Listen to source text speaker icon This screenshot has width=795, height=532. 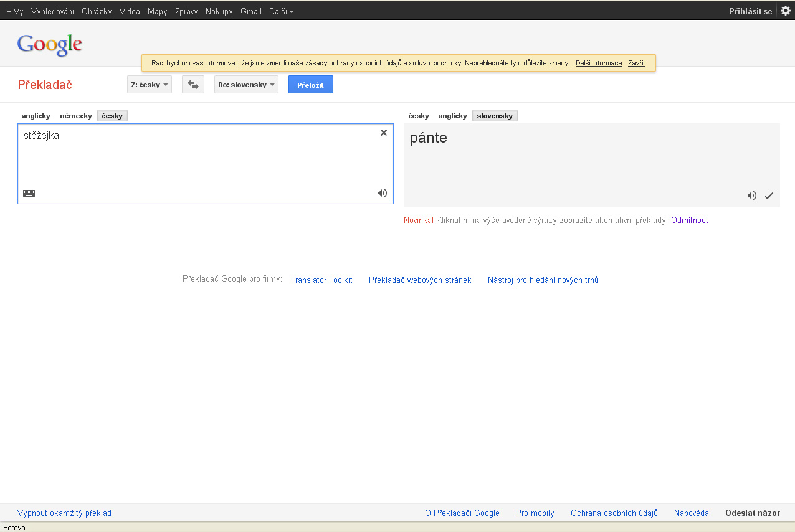point(383,193)
